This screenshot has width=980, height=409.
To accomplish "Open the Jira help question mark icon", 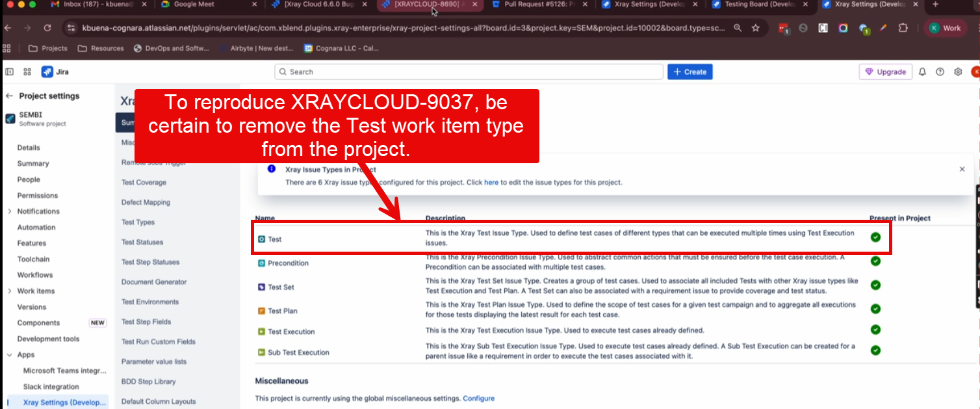I will click(940, 72).
